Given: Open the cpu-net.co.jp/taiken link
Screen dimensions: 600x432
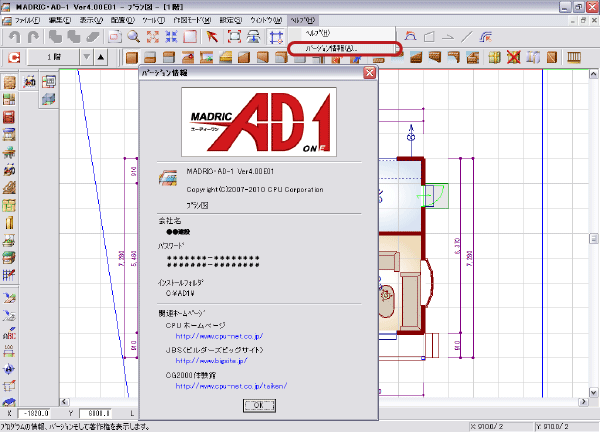Looking at the screenshot, I should click(231, 386).
